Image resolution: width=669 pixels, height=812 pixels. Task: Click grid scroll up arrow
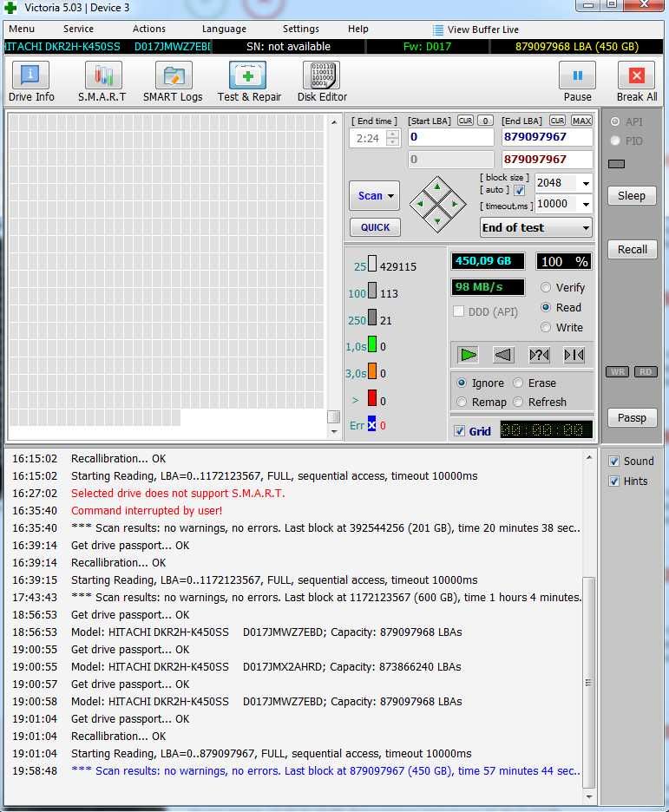pyautogui.click(x=334, y=122)
